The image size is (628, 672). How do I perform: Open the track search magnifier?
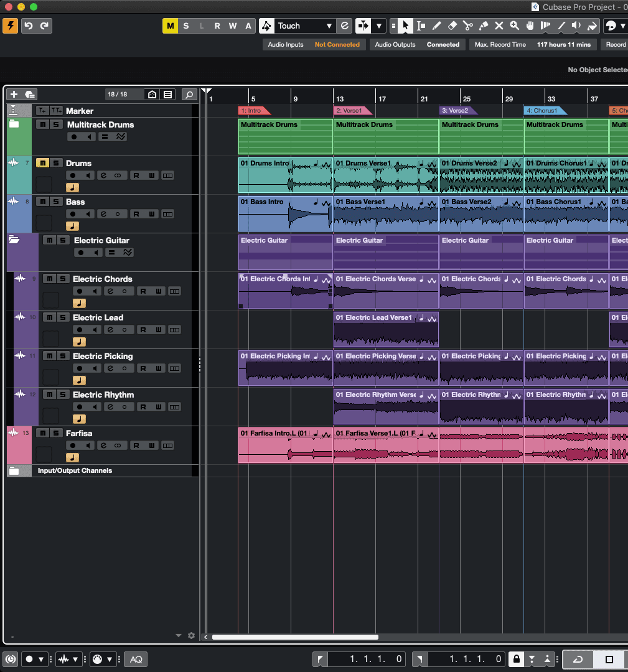click(x=189, y=95)
